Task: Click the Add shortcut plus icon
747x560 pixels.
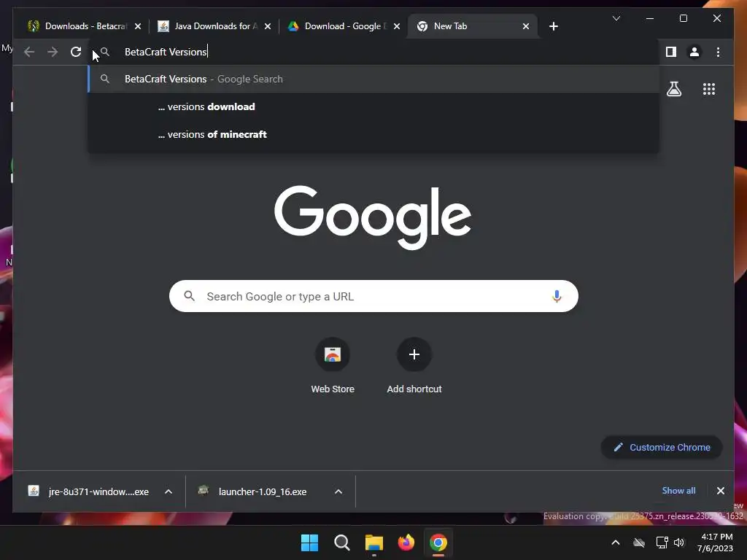Action: tap(414, 354)
